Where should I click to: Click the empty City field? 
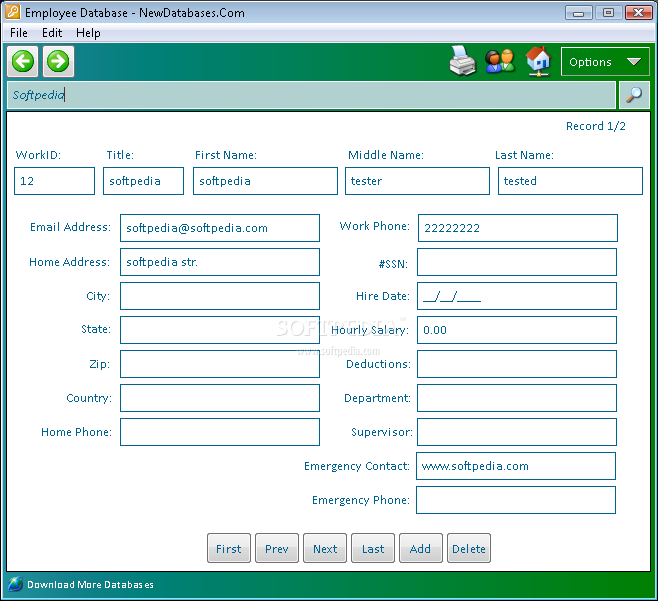tap(220, 296)
